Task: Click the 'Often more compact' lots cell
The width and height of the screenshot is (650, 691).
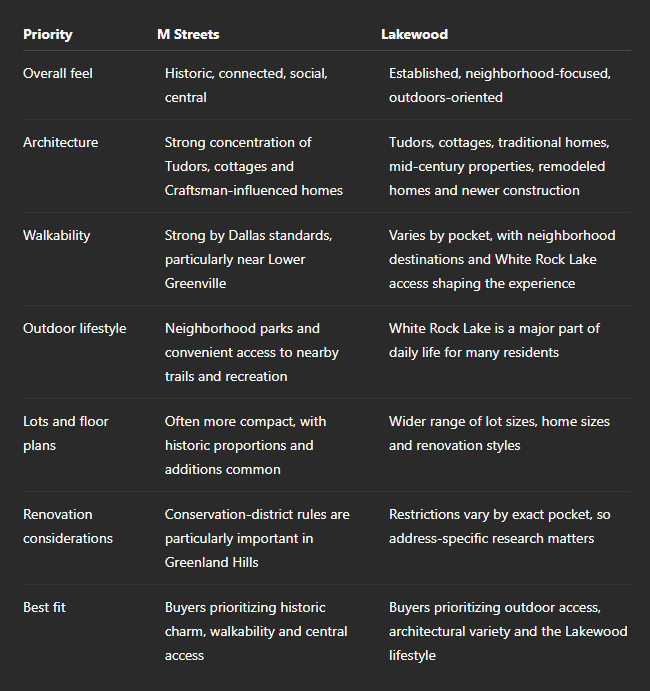Action: [245, 445]
